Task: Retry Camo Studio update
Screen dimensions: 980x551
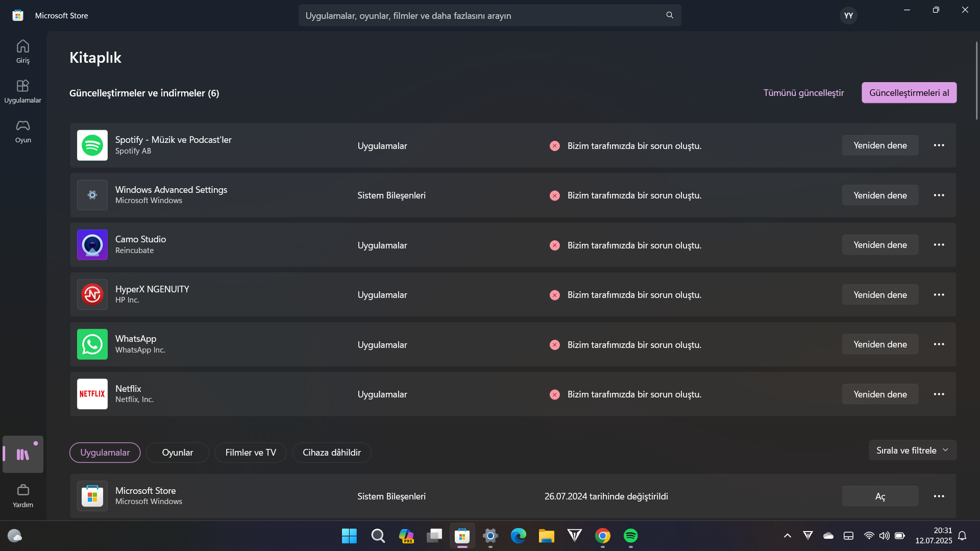Action: (880, 245)
